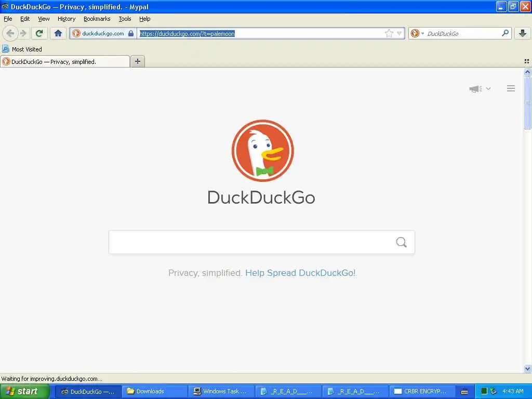This screenshot has height=399, width=532.
Task: Open the Bookmarks menu
Action: [x=97, y=19]
